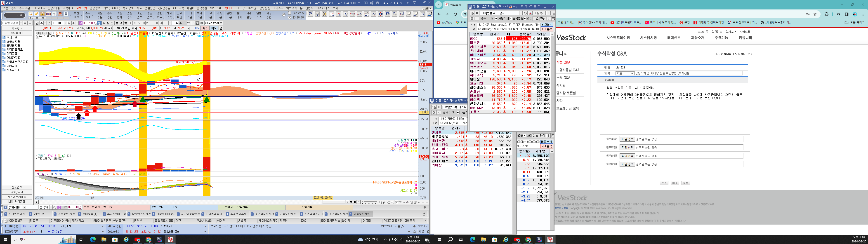Open the 빅데이터 menu item
The height and width of the screenshot is (244, 868).
[x=229, y=8]
